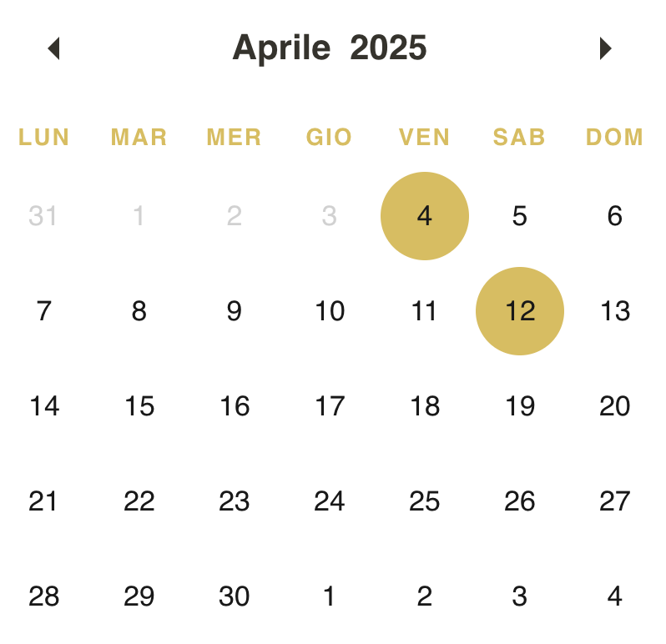Select day 6 in the DOM column
Screen dimensions: 666x644
coord(615,216)
